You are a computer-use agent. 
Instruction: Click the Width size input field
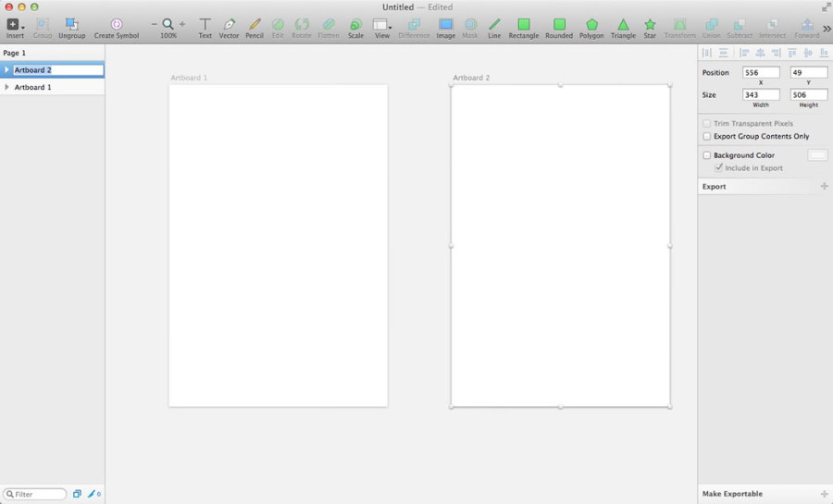[x=761, y=94]
